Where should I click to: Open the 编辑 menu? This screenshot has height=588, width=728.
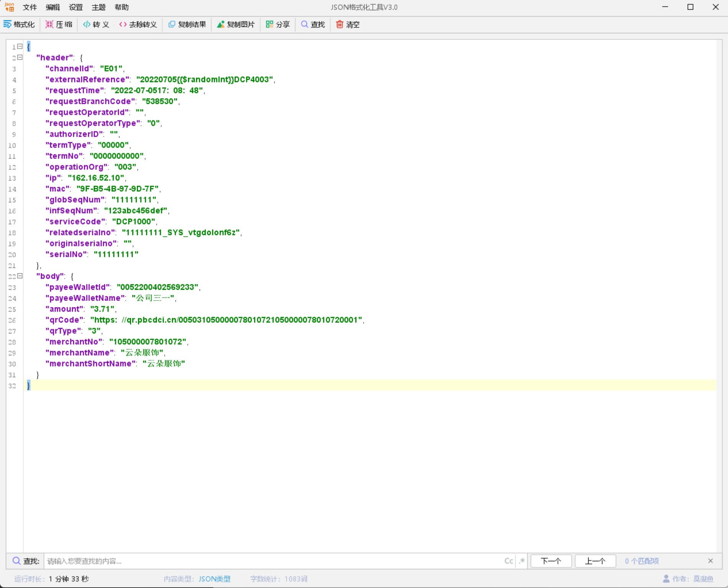pyautogui.click(x=53, y=7)
